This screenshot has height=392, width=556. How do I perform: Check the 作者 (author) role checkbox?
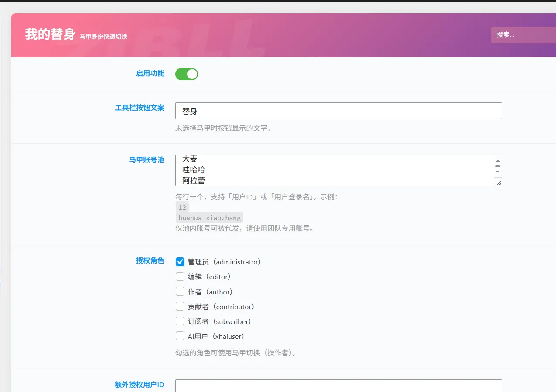click(180, 291)
